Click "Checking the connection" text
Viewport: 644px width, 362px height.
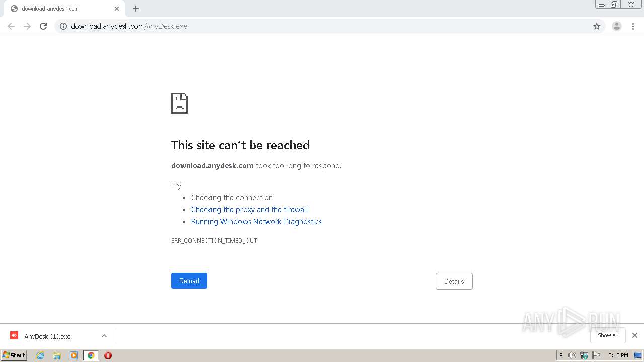pos(232,198)
